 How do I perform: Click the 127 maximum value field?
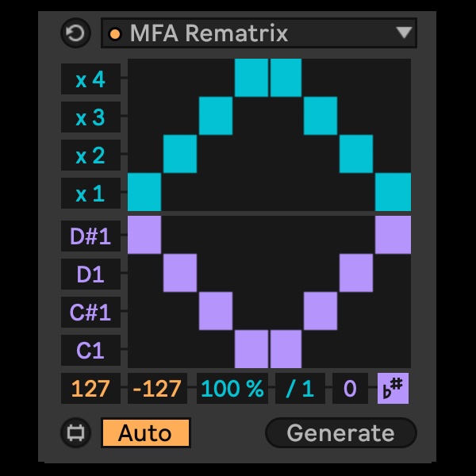(90, 389)
